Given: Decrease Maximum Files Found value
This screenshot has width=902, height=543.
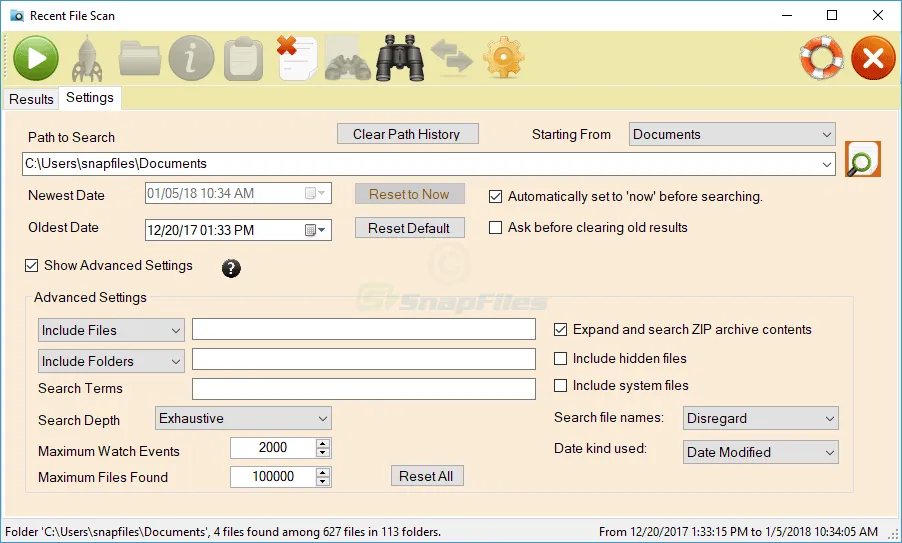Looking at the screenshot, I should [323, 481].
